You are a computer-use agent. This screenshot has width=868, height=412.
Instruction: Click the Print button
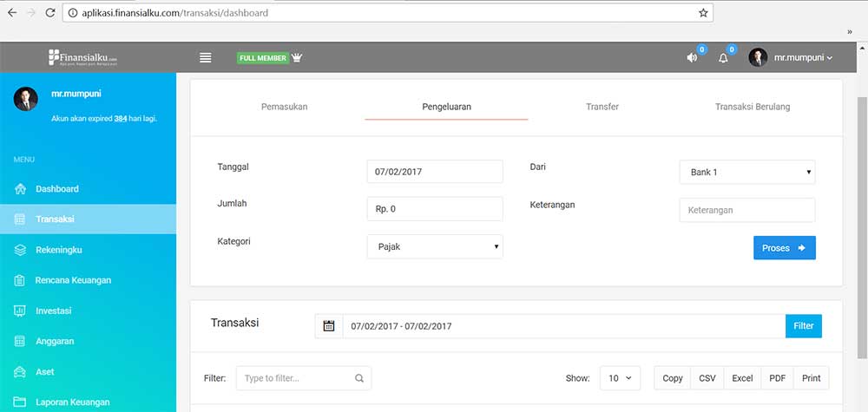coord(811,378)
